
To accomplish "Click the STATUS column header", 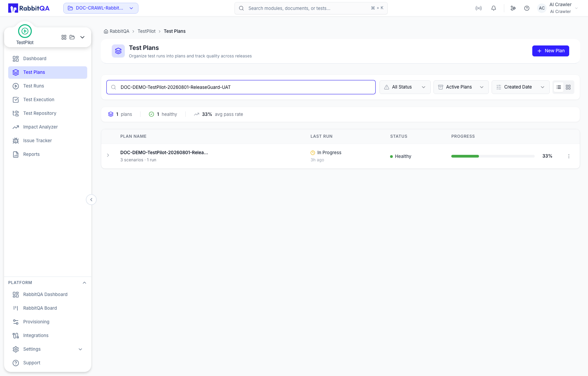I will tap(399, 136).
